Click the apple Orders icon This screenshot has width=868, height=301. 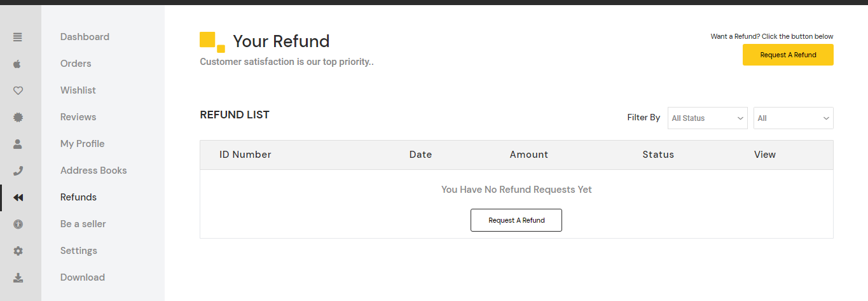click(18, 64)
